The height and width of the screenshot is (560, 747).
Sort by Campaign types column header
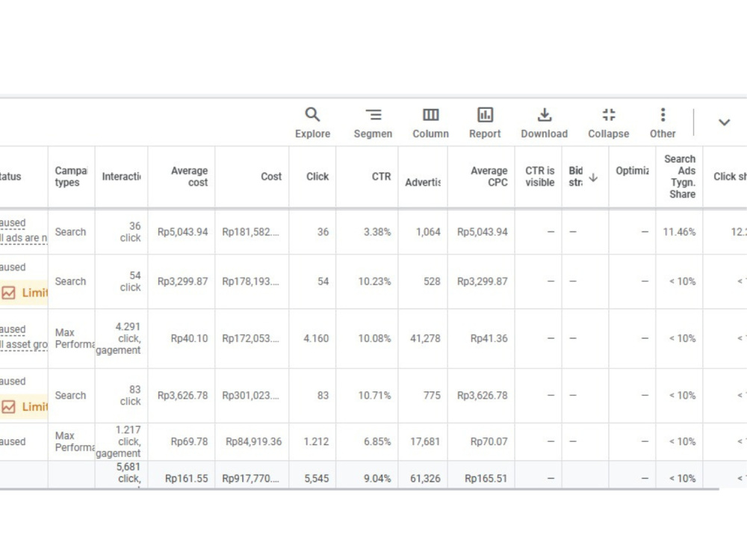pos(71,177)
